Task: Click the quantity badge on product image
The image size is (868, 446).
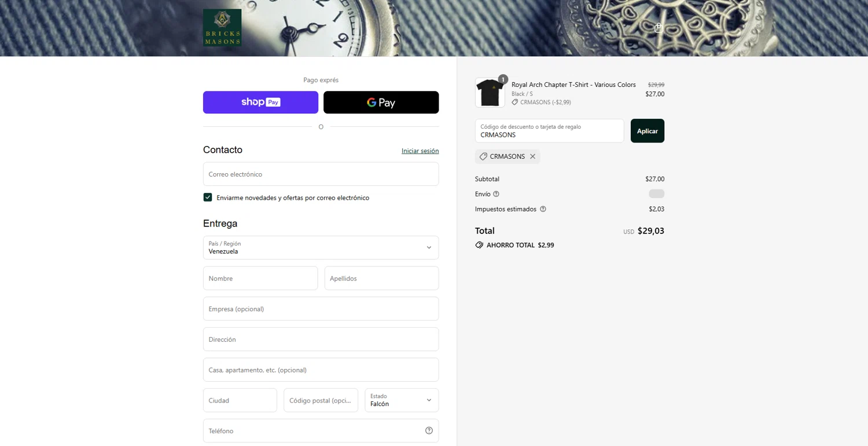Action: point(503,79)
